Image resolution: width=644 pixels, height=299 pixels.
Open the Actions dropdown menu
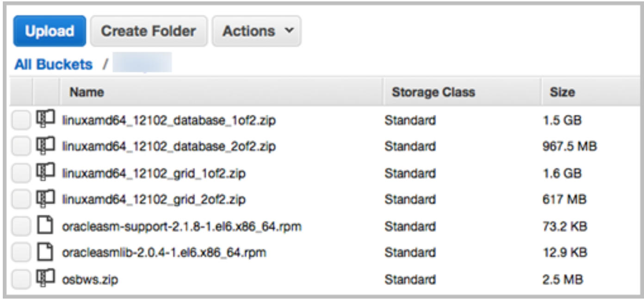257,31
